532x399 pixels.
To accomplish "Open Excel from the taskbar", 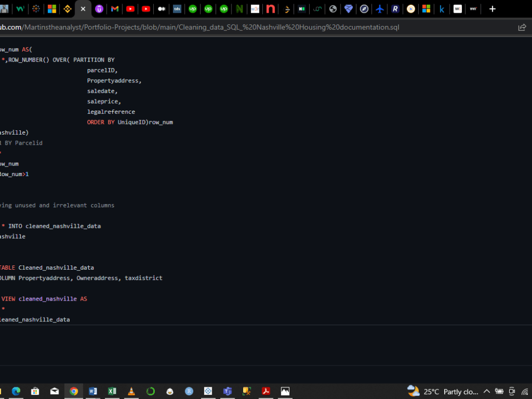I will (x=112, y=391).
